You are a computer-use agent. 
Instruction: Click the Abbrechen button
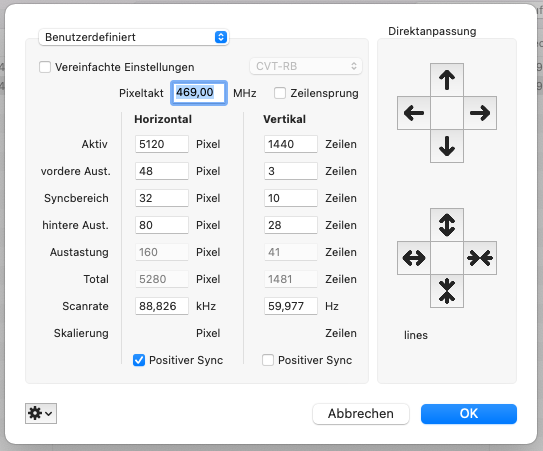click(x=361, y=414)
